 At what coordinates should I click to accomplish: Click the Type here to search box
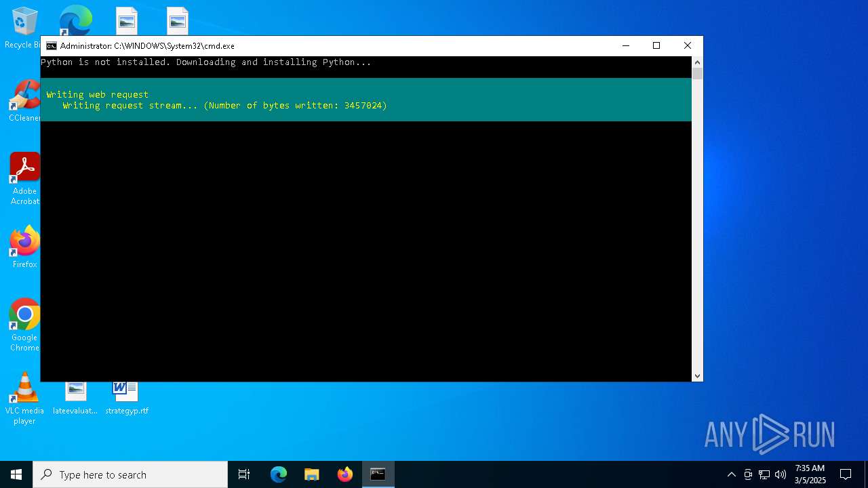tap(130, 474)
